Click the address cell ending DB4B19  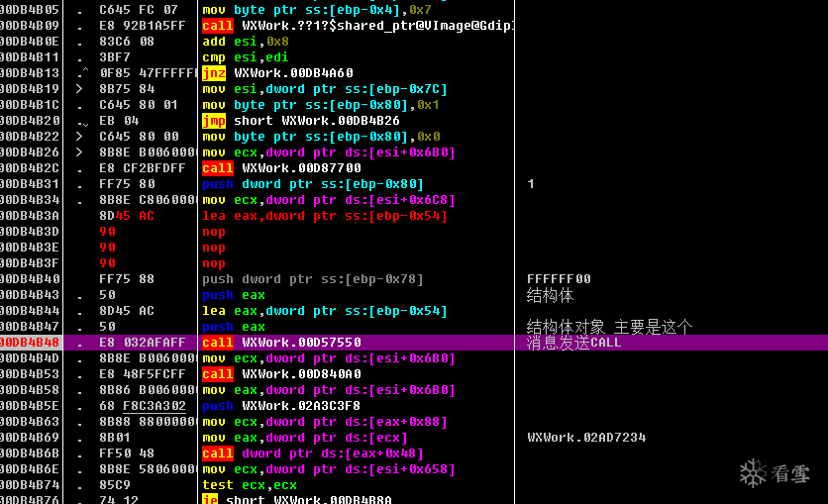point(30,89)
